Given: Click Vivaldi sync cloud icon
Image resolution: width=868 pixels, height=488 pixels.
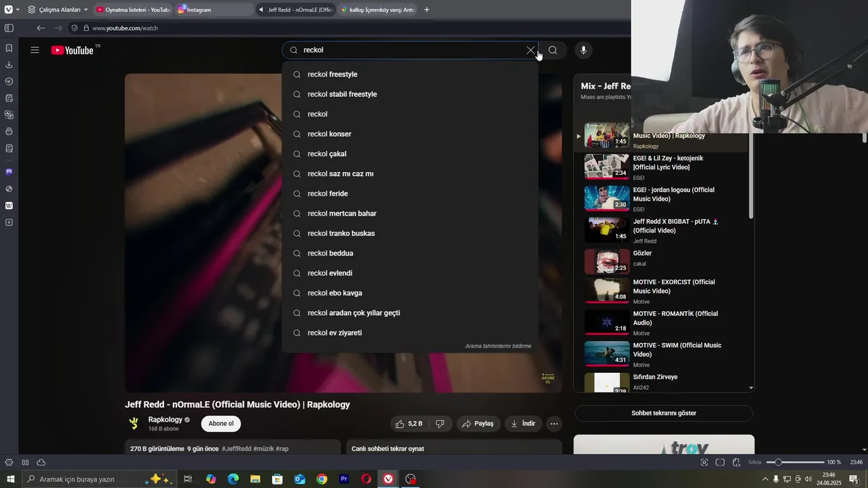Looking at the screenshot, I should tap(41, 462).
